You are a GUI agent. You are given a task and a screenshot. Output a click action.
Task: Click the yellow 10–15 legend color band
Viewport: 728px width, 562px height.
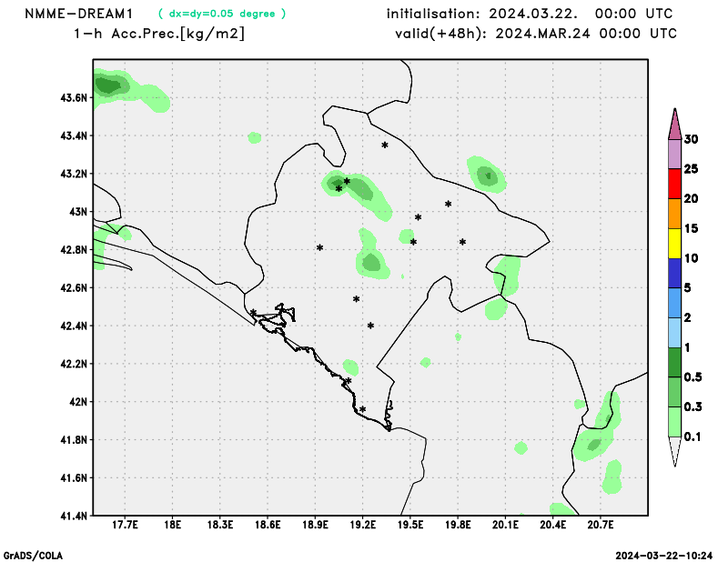click(x=674, y=243)
